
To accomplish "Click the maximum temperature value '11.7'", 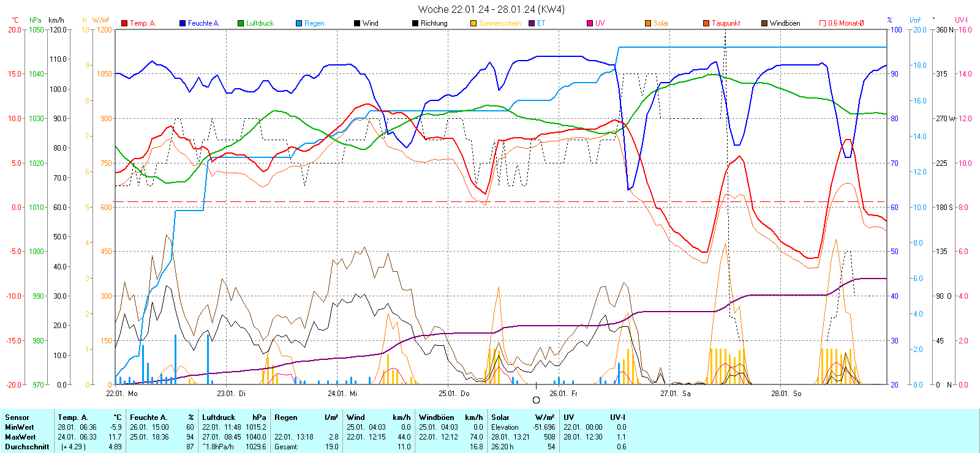I will (x=115, y=437).
